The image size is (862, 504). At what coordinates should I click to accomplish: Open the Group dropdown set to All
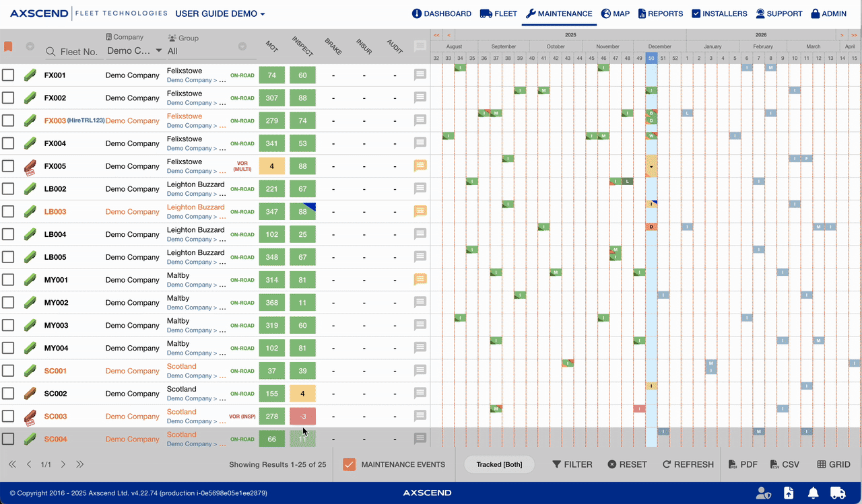pos(207,51)
